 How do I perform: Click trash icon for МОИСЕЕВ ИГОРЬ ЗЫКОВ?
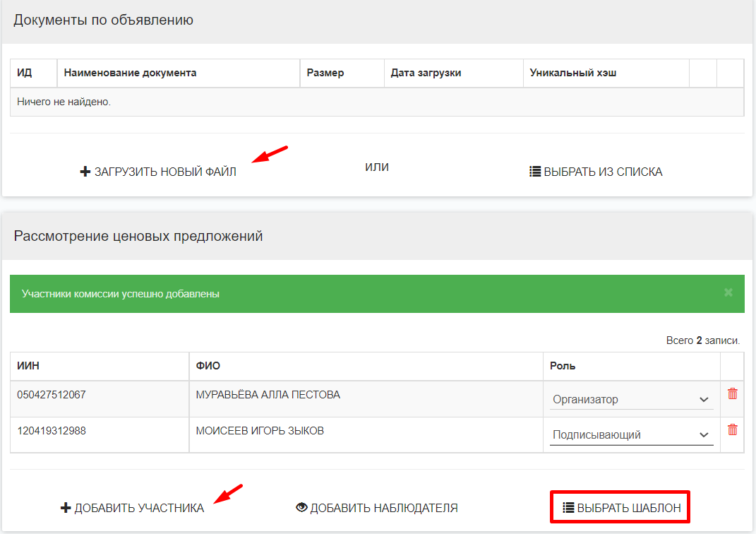(732, 429)
